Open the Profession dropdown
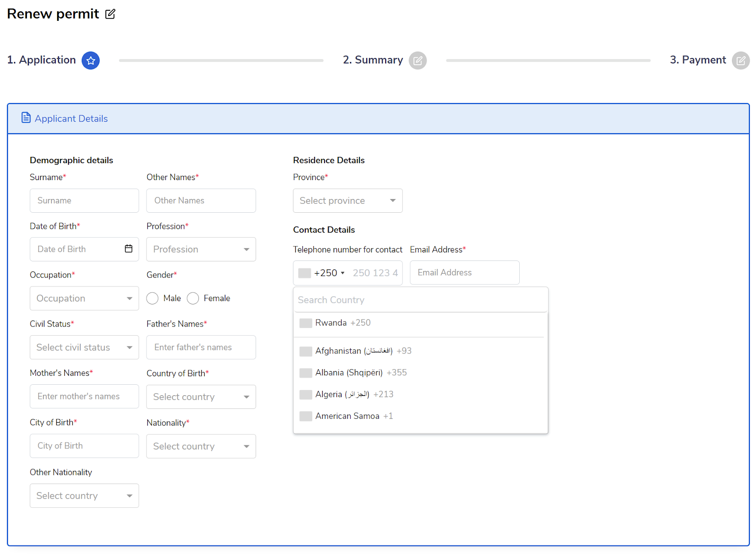The height and width of the screenshot is (554, 756). (201, 249)
